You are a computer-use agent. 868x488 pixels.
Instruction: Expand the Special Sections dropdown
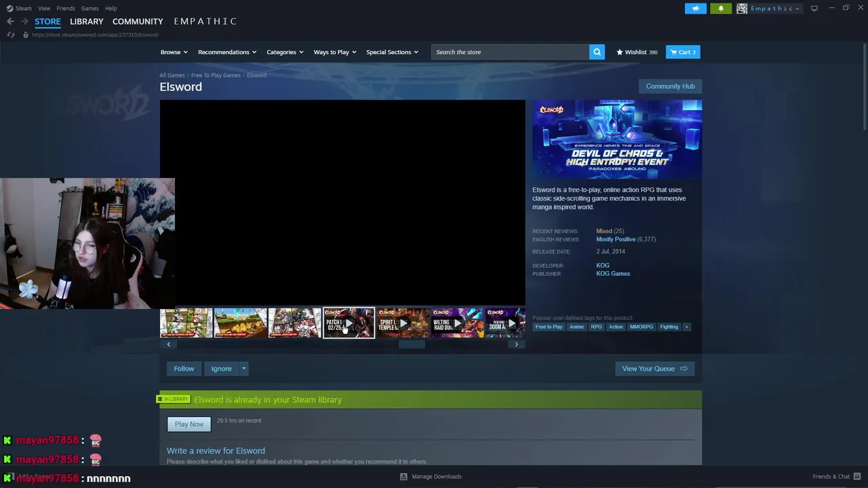[392, 52]
